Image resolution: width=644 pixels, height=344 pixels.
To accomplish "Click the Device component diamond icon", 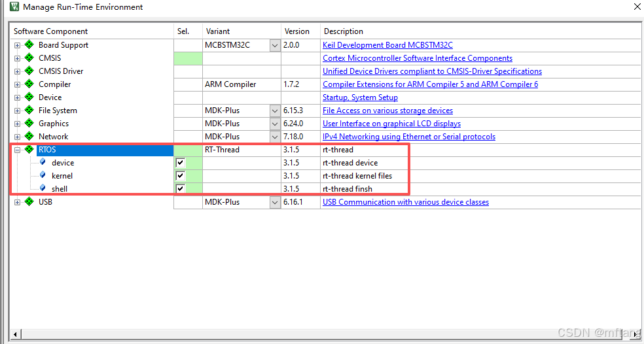I will point(29,97).
